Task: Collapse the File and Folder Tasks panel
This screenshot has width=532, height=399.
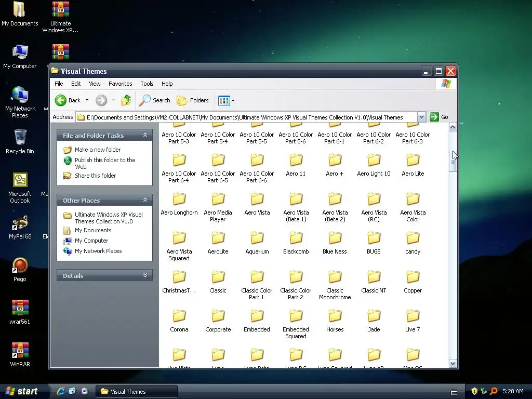Action: (145, 135)
